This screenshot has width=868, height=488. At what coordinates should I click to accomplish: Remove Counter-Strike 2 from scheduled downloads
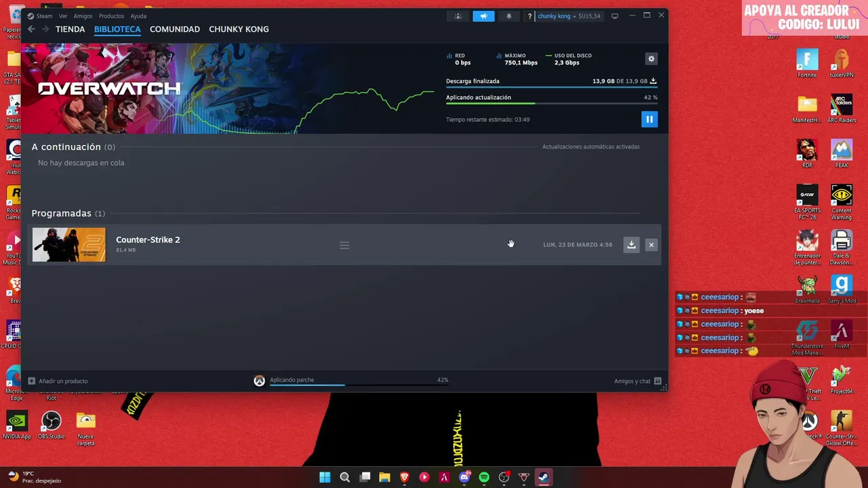point(651,245)
